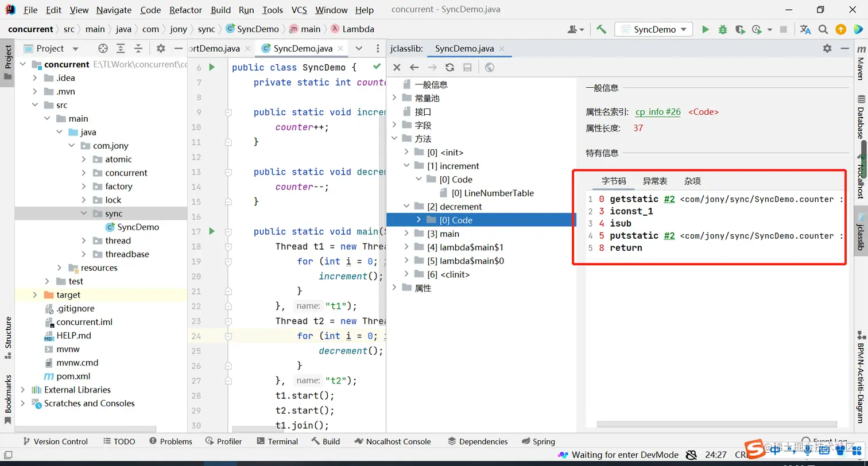Open Nocalhost Console tool window
Viewport: 868px width, 466px height.
393,441
